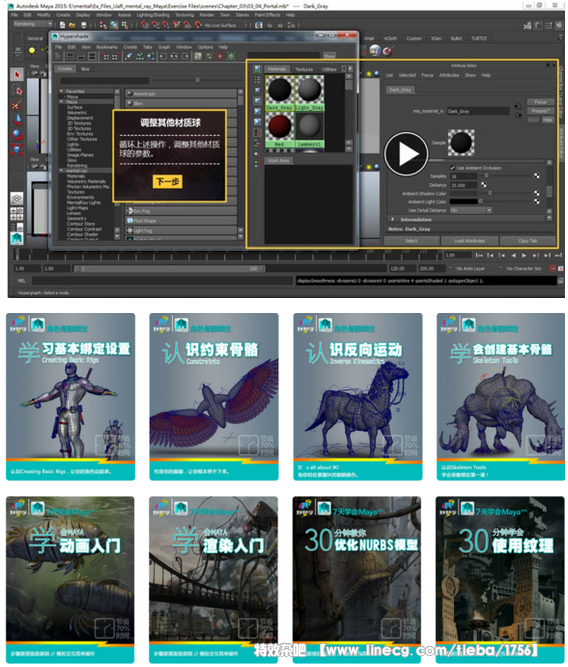
Task: Select Contour Shader in mental ray tree
Action: click(83, 234)
